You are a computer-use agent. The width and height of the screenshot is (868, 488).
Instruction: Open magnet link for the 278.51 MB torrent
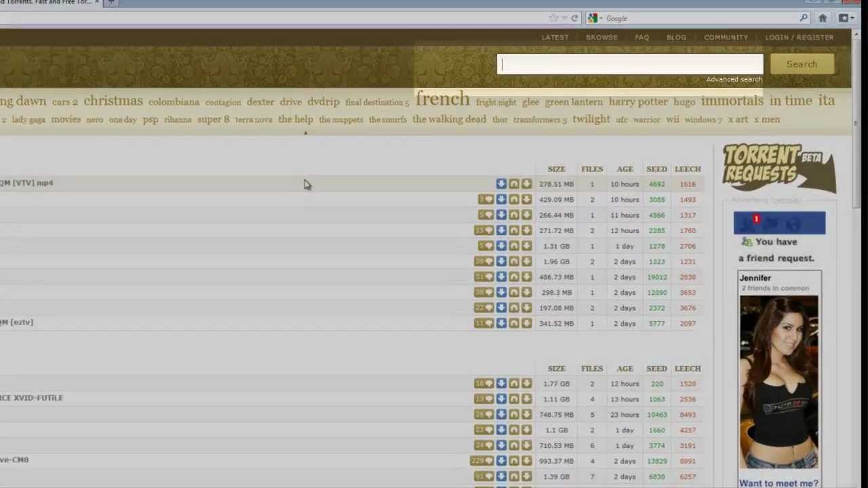click(x=514, y=184)
